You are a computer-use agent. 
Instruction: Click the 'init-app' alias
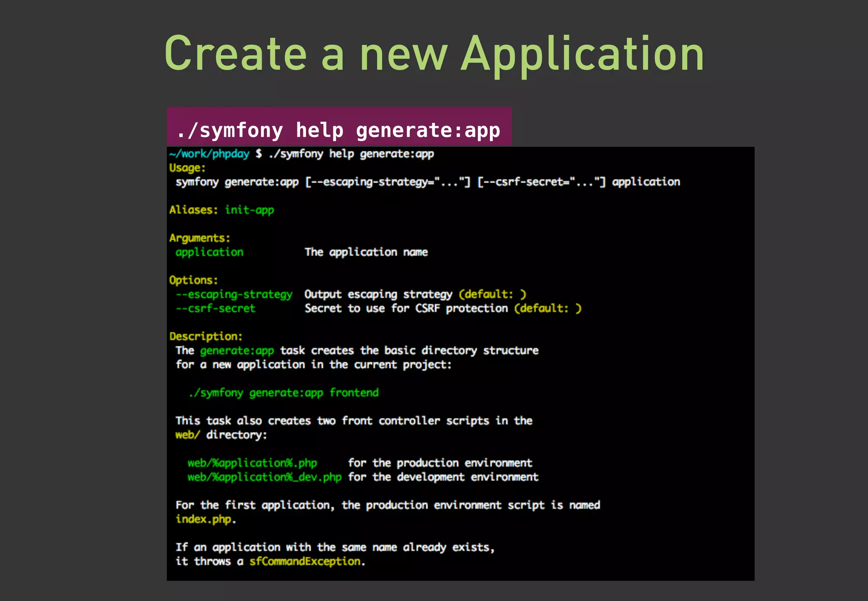point(249,210)
